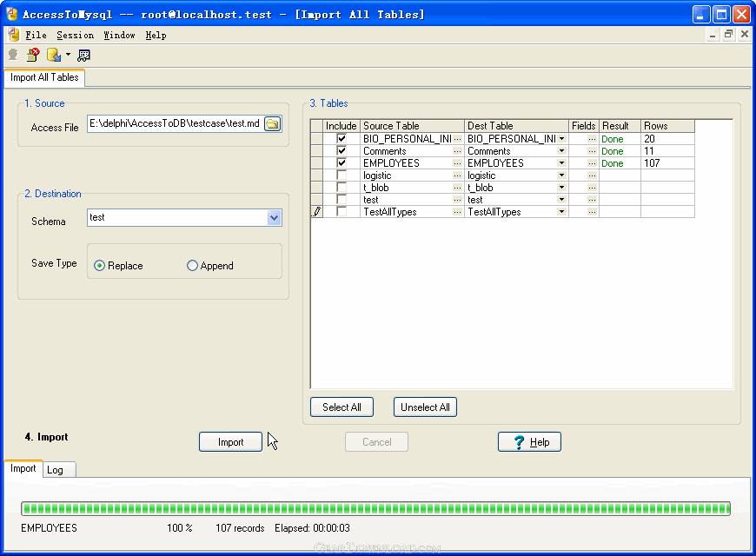Open Dest Table dropdown for TestAllTypes
Viewport: 756px width, 556px height.
point(561,211)
